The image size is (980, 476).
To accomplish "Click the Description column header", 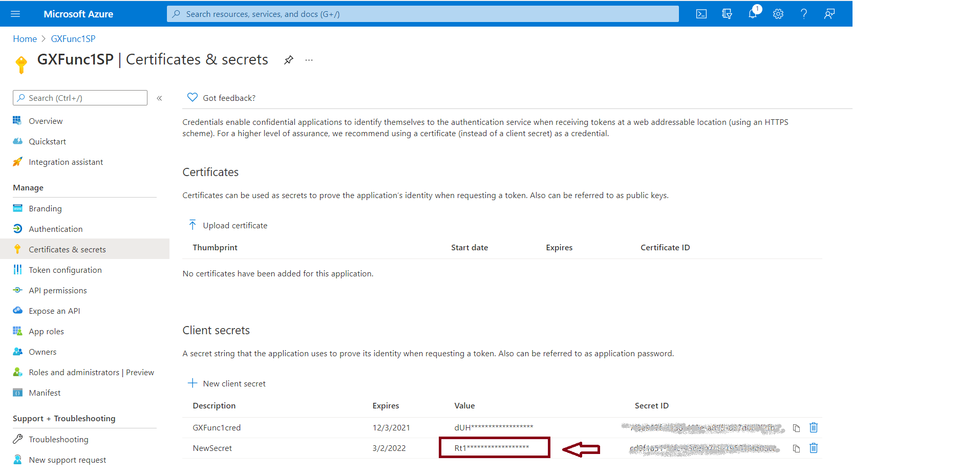I will coord(214,405).
